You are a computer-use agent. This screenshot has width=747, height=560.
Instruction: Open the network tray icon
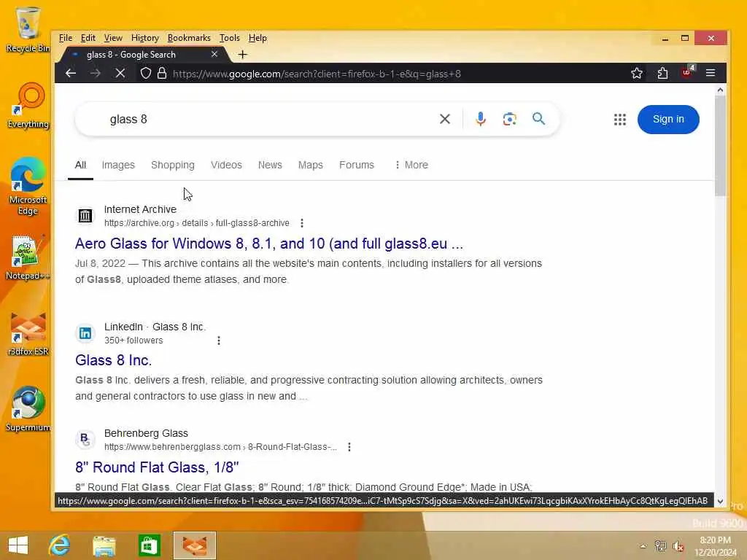pos(660,545)
